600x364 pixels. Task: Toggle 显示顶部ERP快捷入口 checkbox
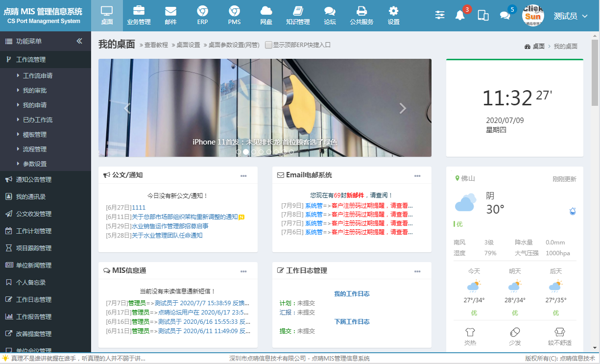point(268,45)
